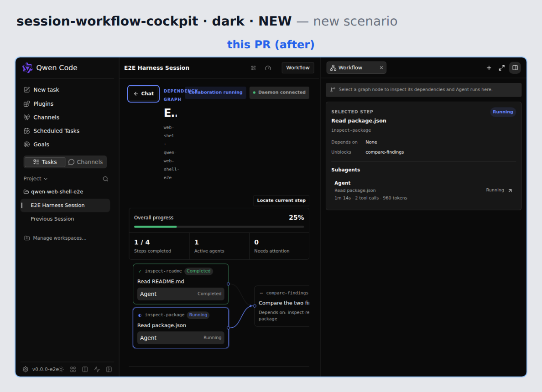This screenshot has height=392, width=542.
Task: Click the Active agents stat
Action: [x=219, y=246]
